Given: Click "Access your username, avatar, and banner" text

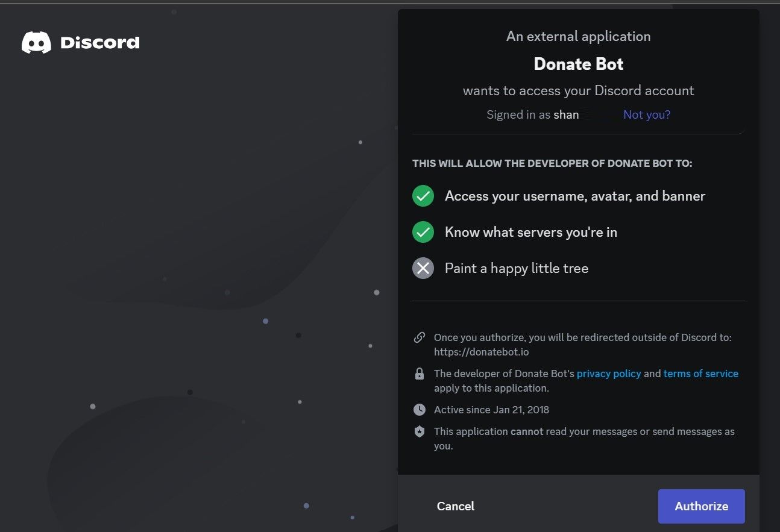Looking at the screenshot, I should 574,196.
